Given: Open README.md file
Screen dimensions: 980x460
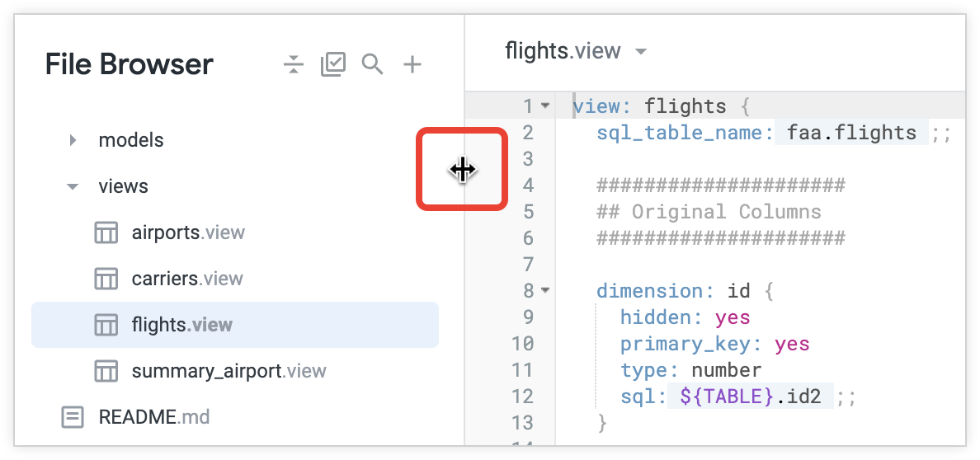Looking at the screenshot, I should click(x=153, y=417).
